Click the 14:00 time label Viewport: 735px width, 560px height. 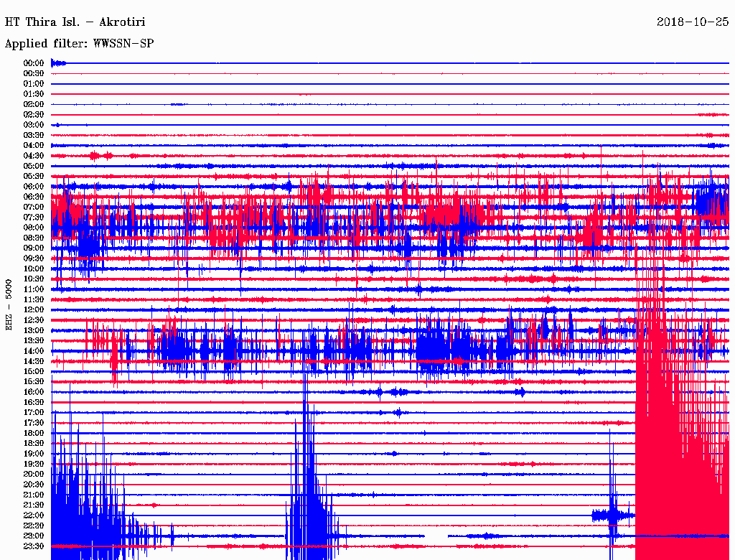[x=34, y=351]
